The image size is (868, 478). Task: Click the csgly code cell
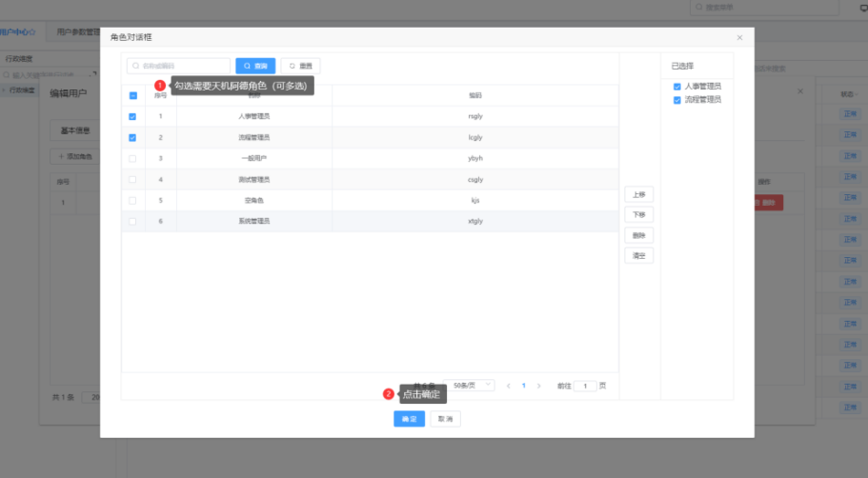(x=474, y=179)
